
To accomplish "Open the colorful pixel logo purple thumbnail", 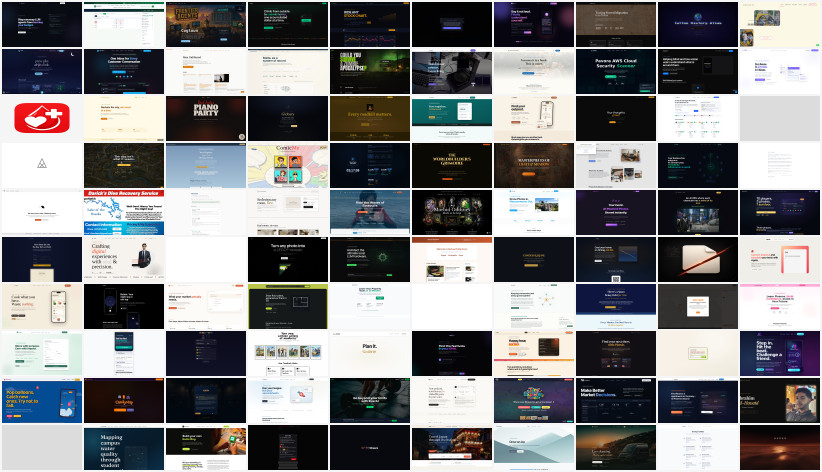I will (534, 401).
